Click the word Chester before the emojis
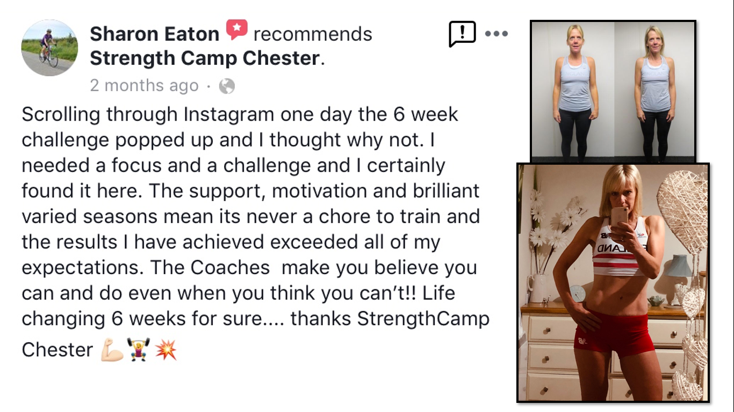Screen dimensions: 734x412 [58, 350]
